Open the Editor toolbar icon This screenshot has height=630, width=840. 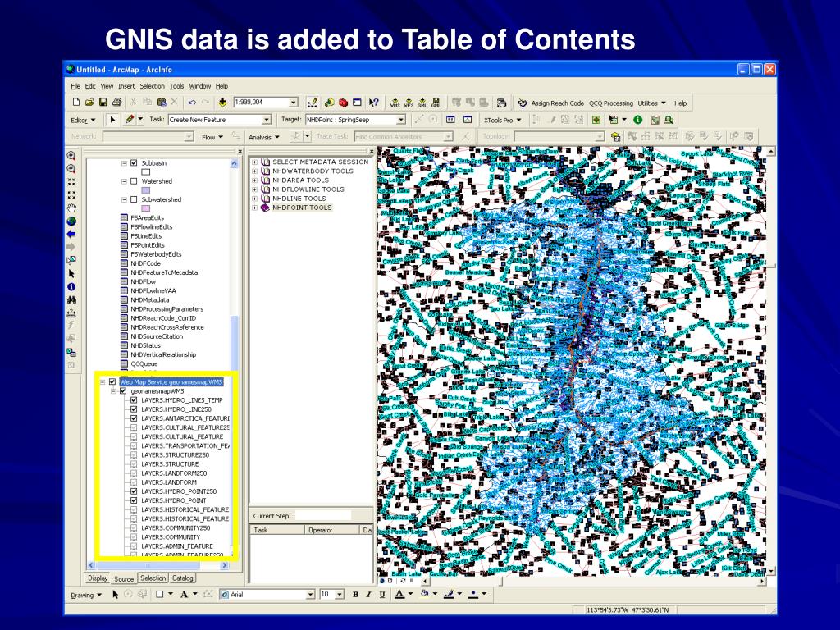coord(313,103)
